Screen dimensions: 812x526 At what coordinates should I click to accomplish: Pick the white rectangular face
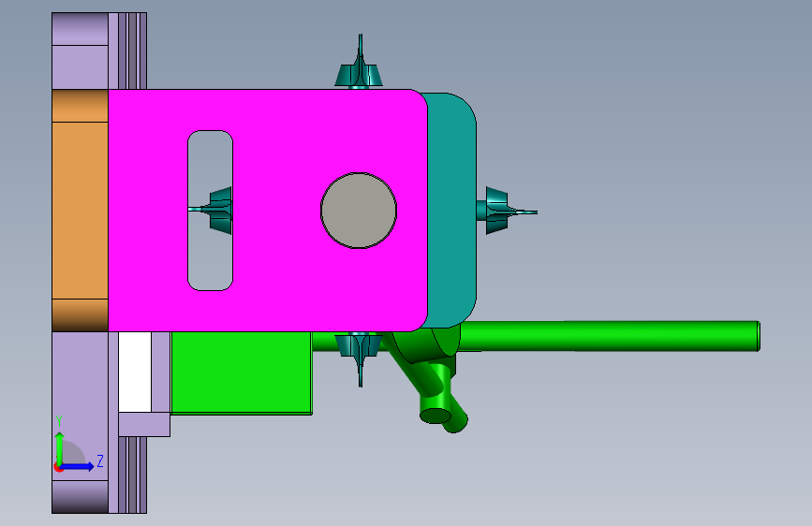click(x=135, y=372)
